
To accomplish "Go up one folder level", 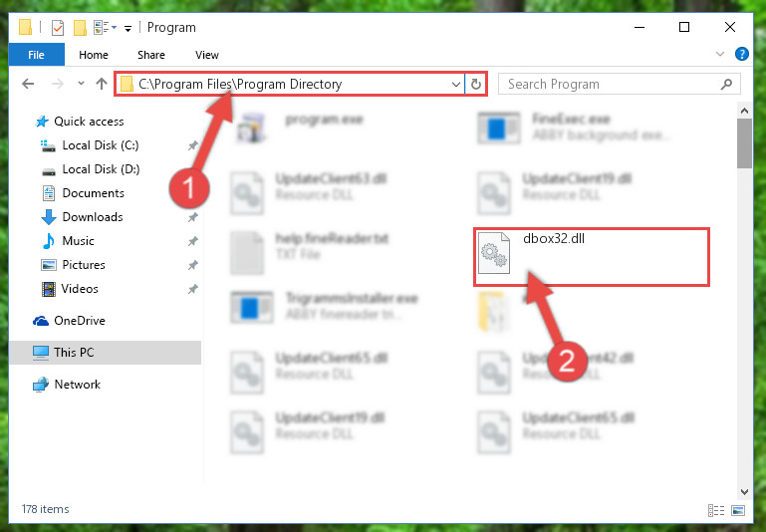I will tap(102, 84).
